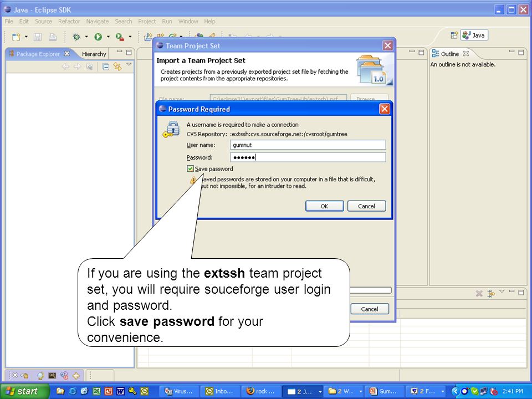
Task: Click the Debug bug icon
Action: (76, 37)
